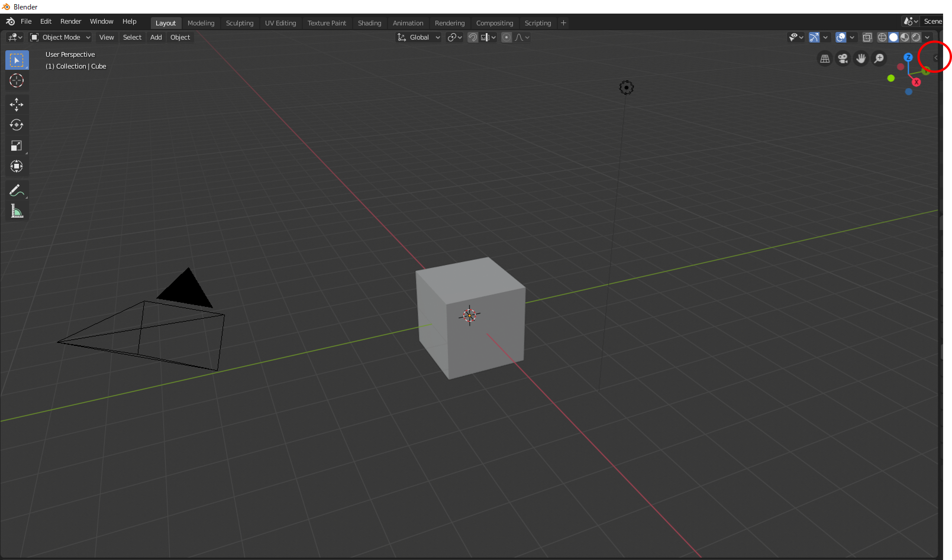Toggle snapping magnet icon
The height and width of the screenshot is (560, 952).
tap(473, 37)
